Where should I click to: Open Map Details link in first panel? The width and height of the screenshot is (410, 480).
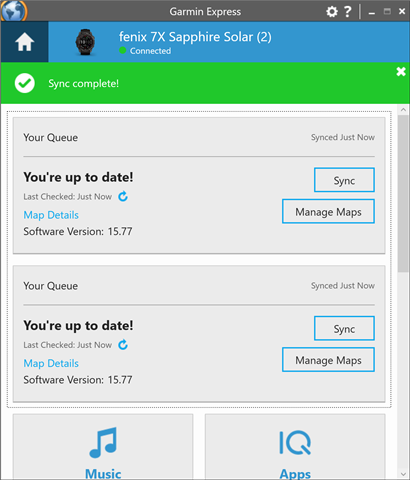[51, 215]
